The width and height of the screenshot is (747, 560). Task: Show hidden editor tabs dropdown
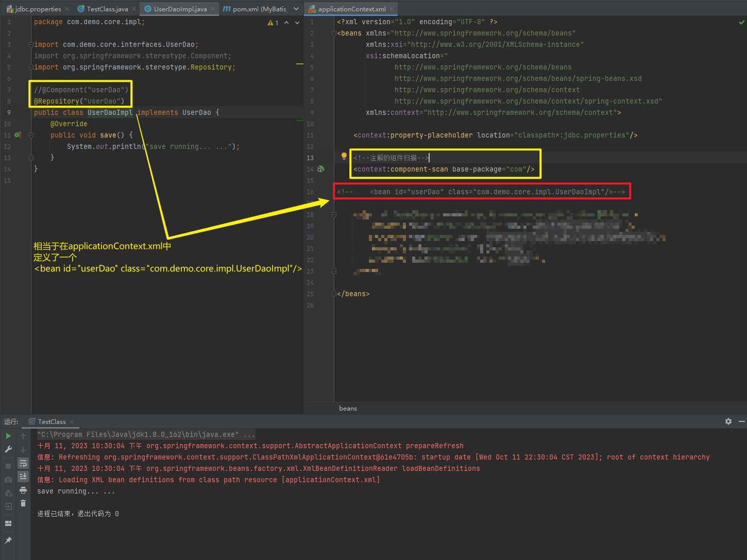pyautogui.click(x=296, y=9)
